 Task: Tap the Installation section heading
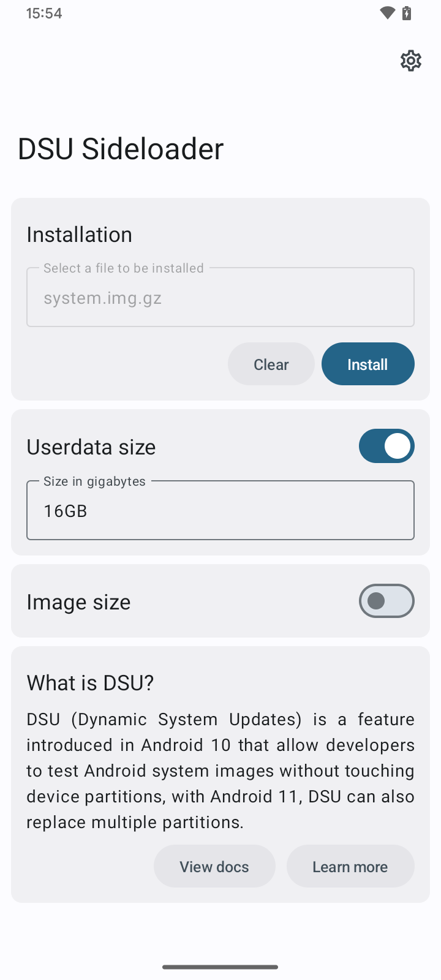[x=80, y=235]
